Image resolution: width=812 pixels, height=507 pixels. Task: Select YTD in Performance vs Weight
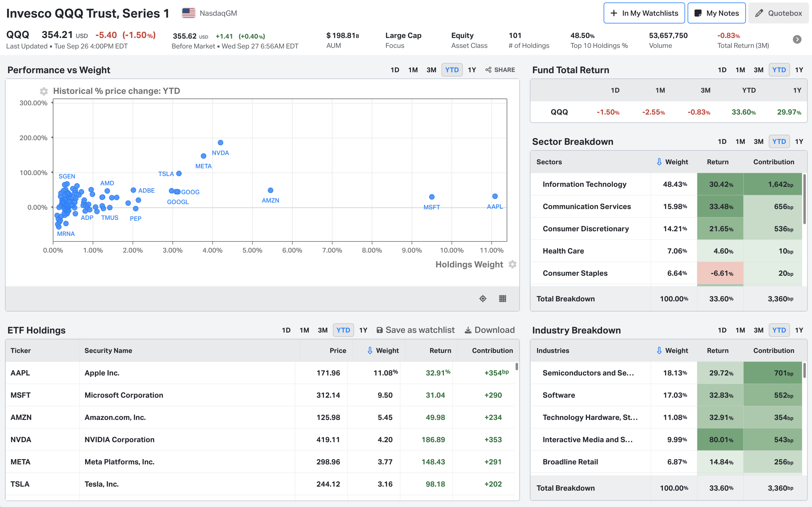click(x=452, y=70)
